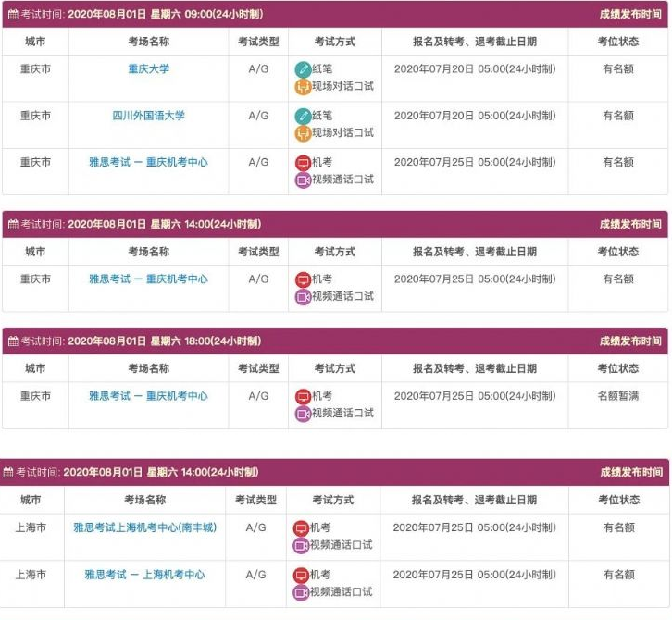Open 雅思考试 – 上海机考中心 link
This screenshot has width=672, height=620.
[x=144, y=574]
